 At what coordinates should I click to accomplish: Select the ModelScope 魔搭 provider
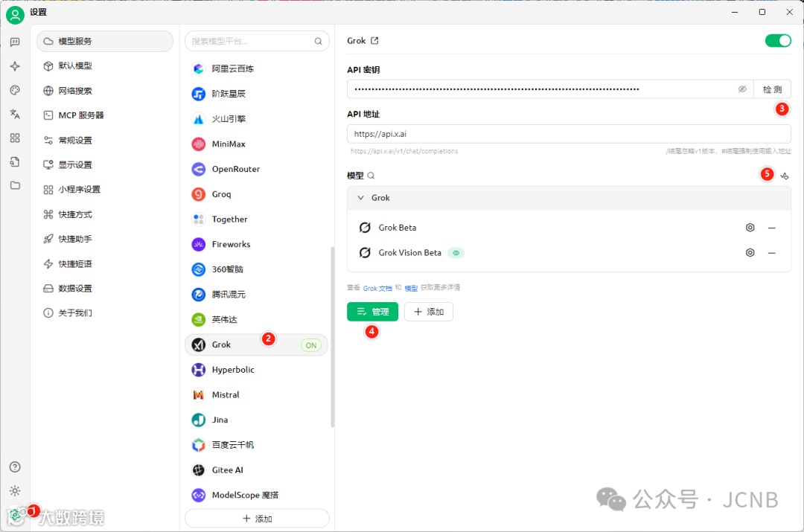(x=256, y=495)
